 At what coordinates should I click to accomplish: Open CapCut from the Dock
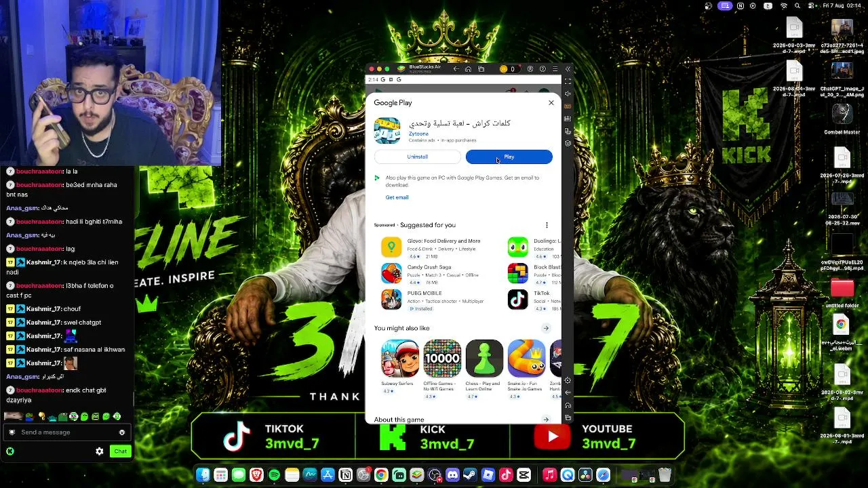(x=524, y=475)
